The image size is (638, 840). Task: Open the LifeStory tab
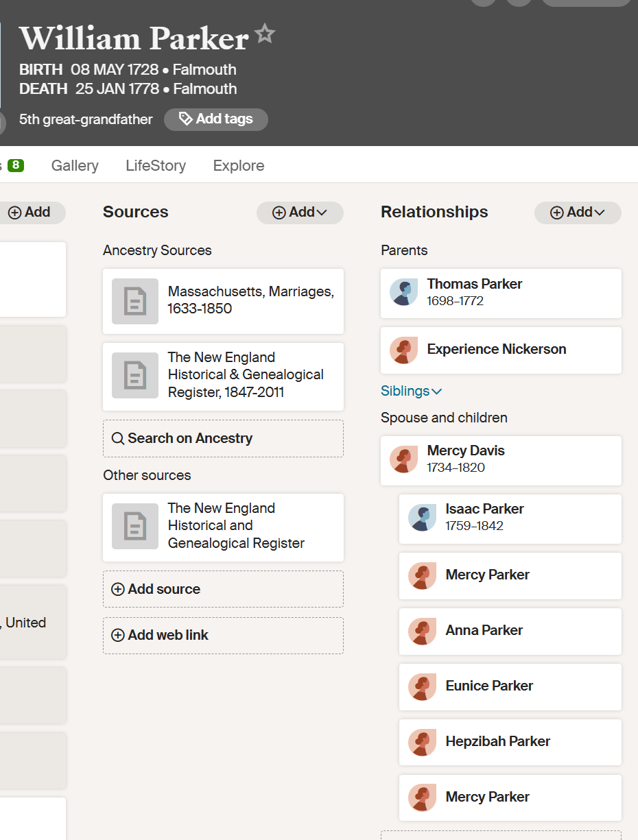156,166
